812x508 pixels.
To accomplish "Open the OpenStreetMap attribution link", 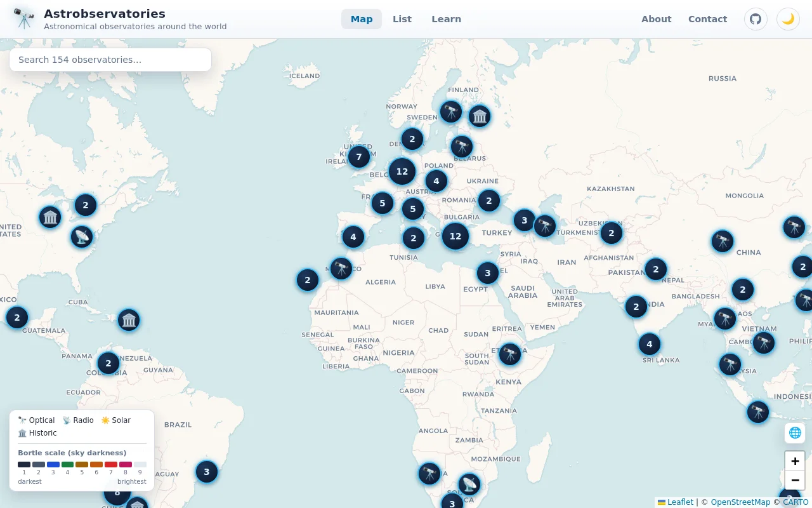I will click(740, 502).
